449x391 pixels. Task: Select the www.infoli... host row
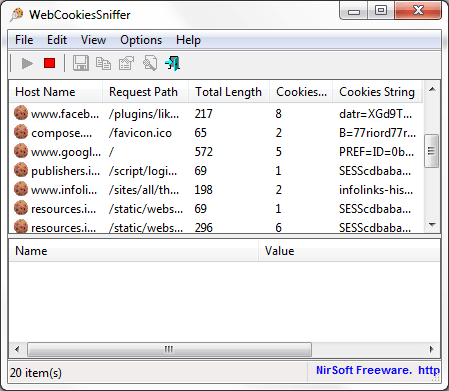[216, 190]
